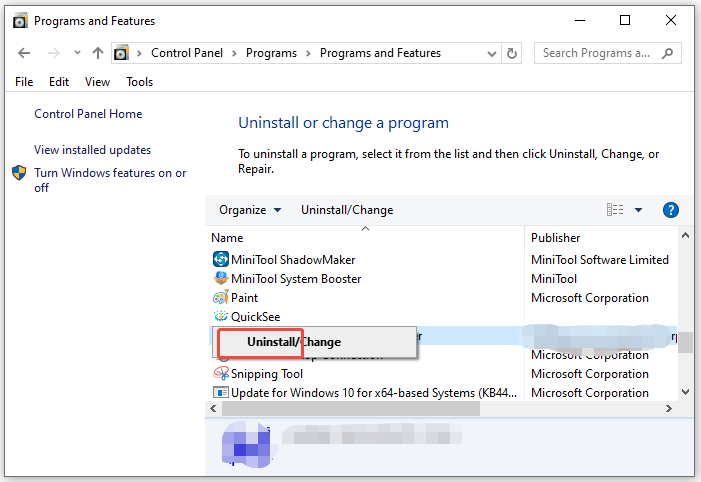Click the Update for Windows 10 icon
The height and width of the screenshot is (482, 701).
[220, 393]
